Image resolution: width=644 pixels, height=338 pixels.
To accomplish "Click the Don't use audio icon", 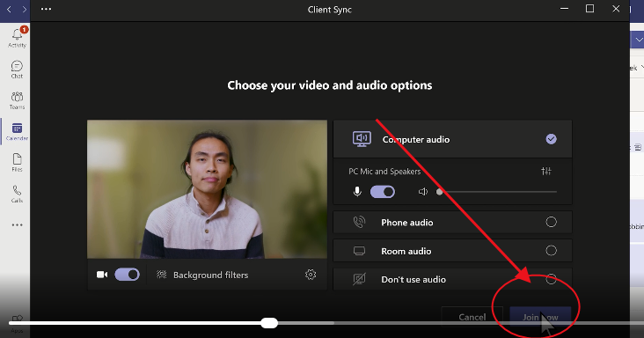I will coord(359,279).
